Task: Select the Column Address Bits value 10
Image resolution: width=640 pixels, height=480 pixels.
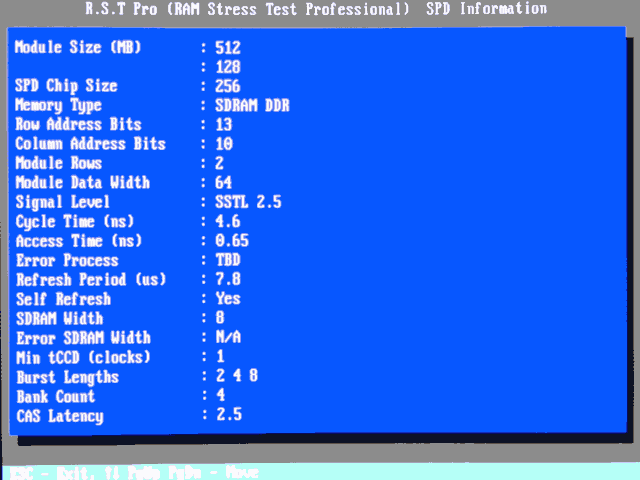Action: (x=224, y=144)
